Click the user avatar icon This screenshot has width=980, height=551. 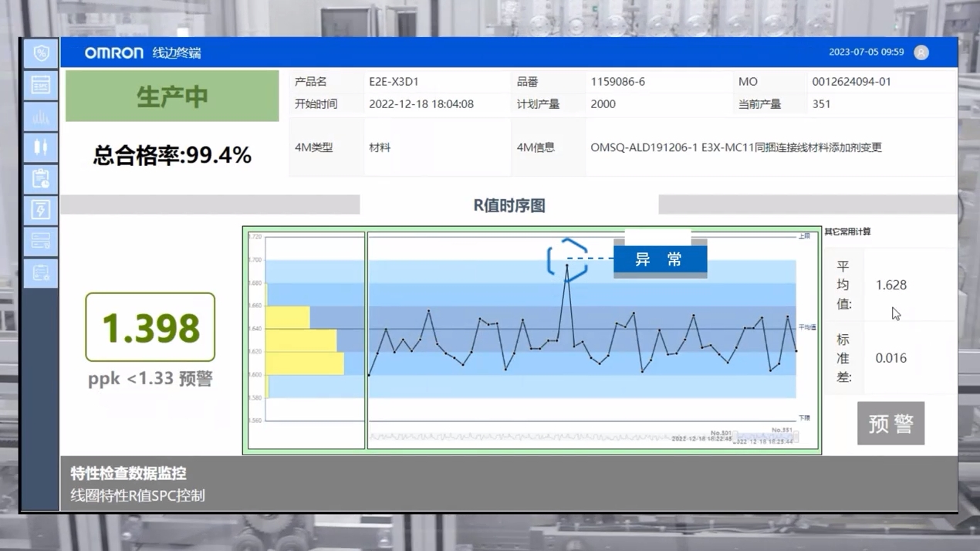click(x=921, y=52)
